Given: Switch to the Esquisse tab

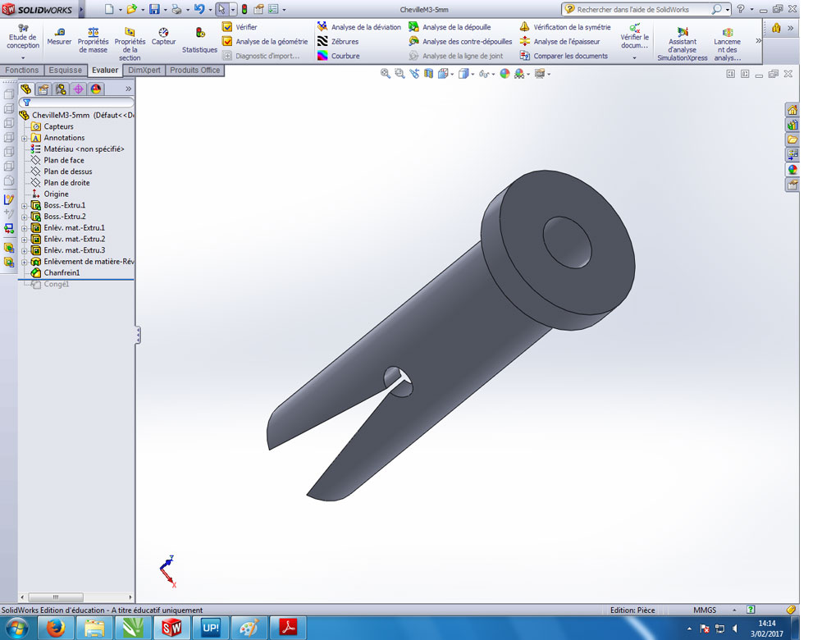Looking at the screenshot, I should click(66, 71).
